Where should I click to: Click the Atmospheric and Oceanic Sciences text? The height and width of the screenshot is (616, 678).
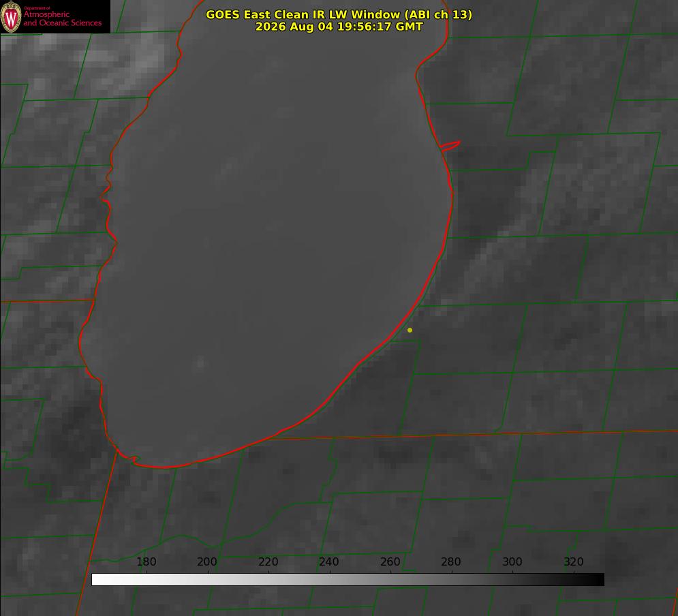click(x=62, y=18)
